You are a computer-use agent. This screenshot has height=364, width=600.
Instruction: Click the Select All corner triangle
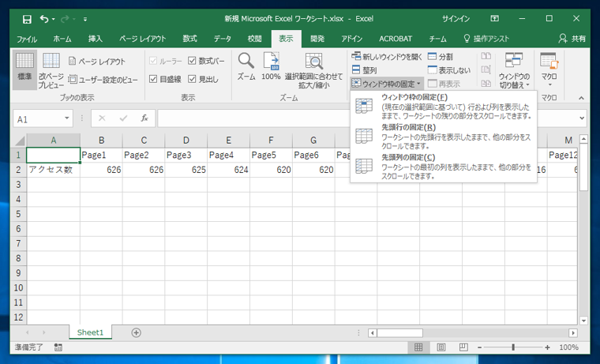pos(19,141)
